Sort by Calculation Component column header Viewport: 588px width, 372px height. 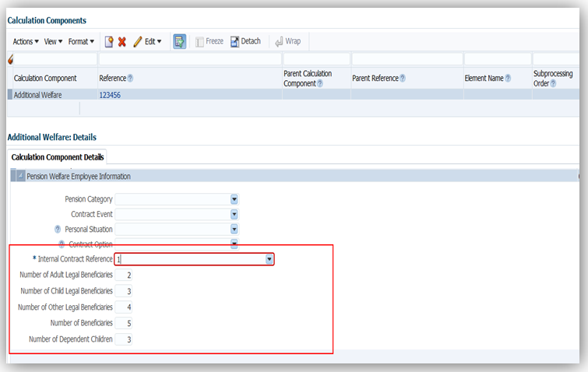tap(45, 79)
